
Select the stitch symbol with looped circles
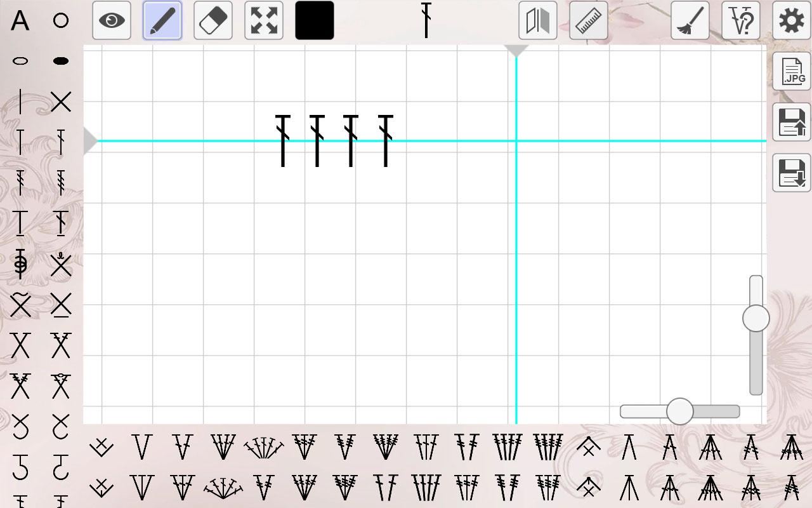(20, 264)
